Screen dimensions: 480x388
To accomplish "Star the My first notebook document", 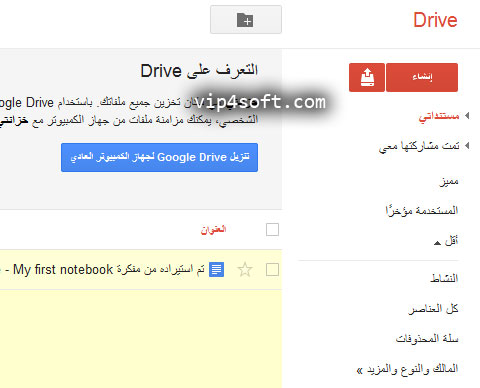I will click(x=245, y=269).
